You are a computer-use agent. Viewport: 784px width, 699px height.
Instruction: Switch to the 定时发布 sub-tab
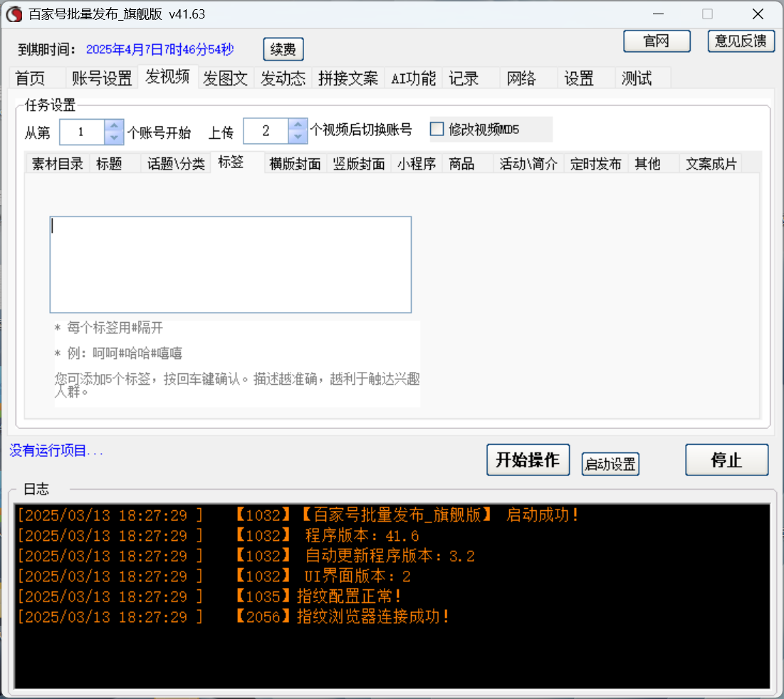[595, 164]
